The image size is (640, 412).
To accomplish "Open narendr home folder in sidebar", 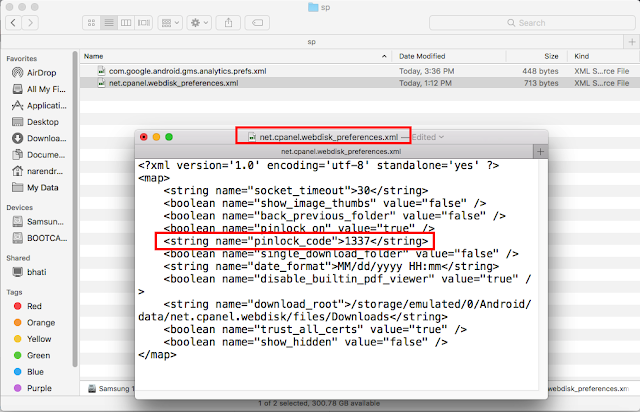I will pyautogui.click(x=38, y=171).
